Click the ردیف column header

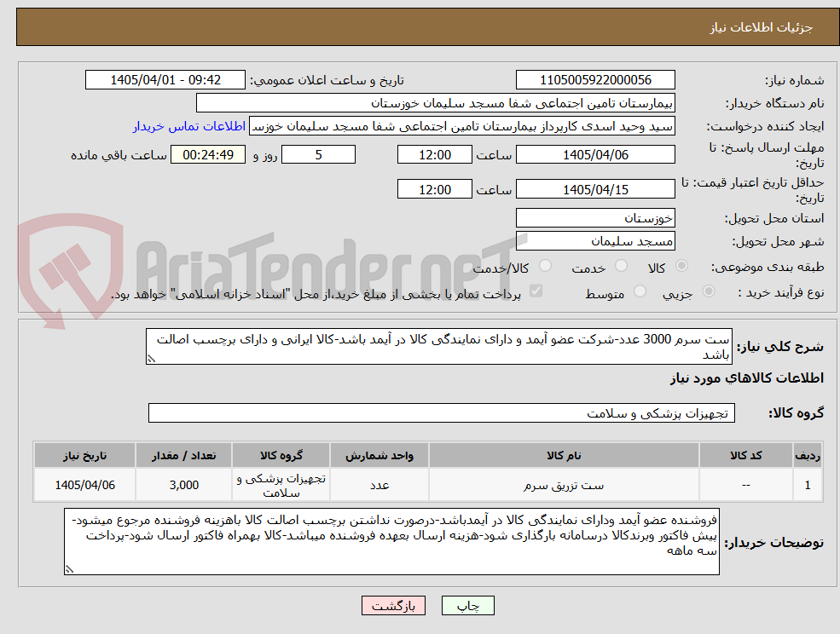coord(808,455)
